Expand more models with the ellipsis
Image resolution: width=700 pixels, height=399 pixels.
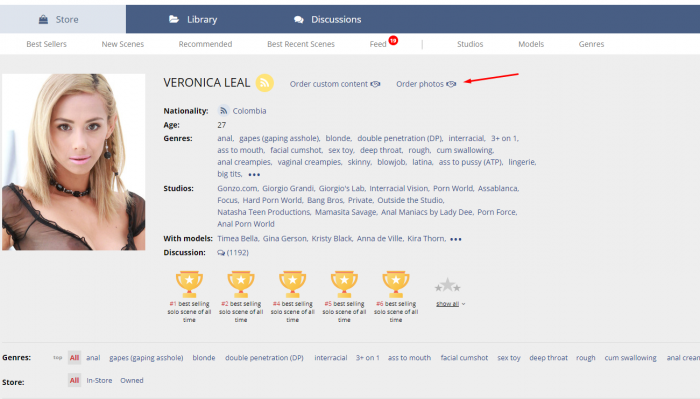[456, 239]
